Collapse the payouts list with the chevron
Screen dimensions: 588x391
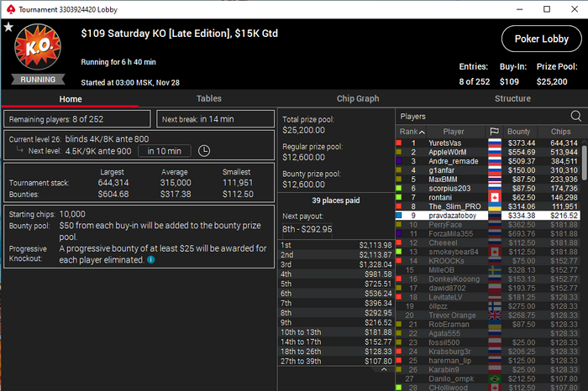pos(384,369)
